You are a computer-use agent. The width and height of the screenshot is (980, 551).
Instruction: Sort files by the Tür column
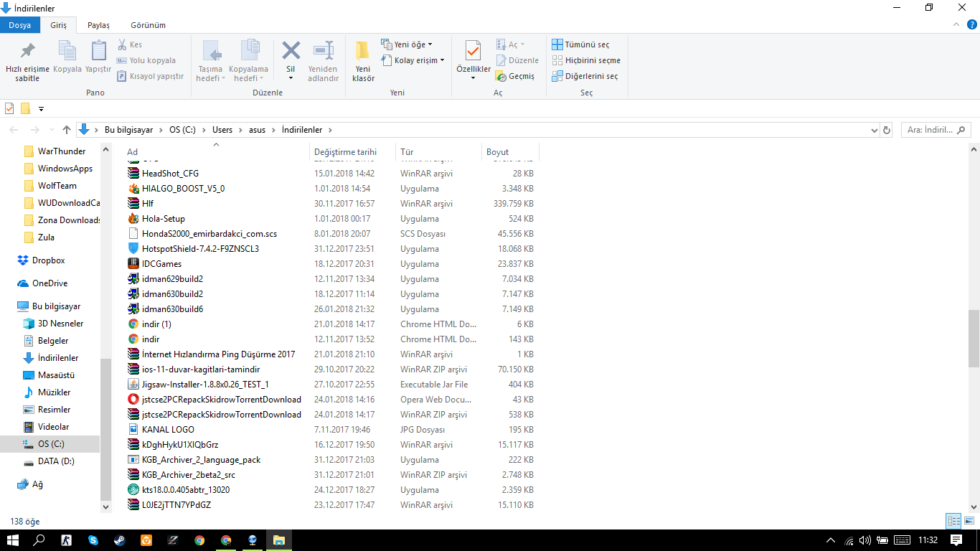click(x=438, y=151)
